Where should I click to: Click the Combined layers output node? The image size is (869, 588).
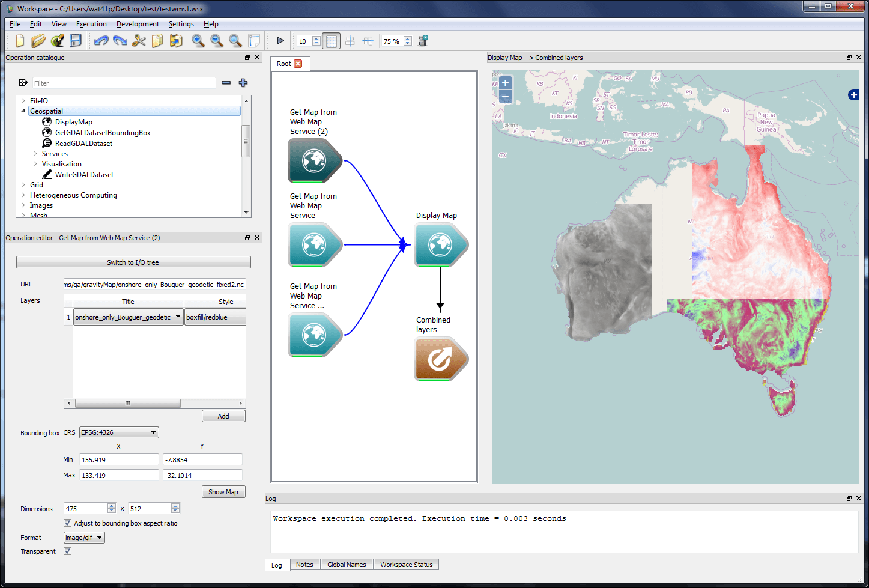point(441,359)
